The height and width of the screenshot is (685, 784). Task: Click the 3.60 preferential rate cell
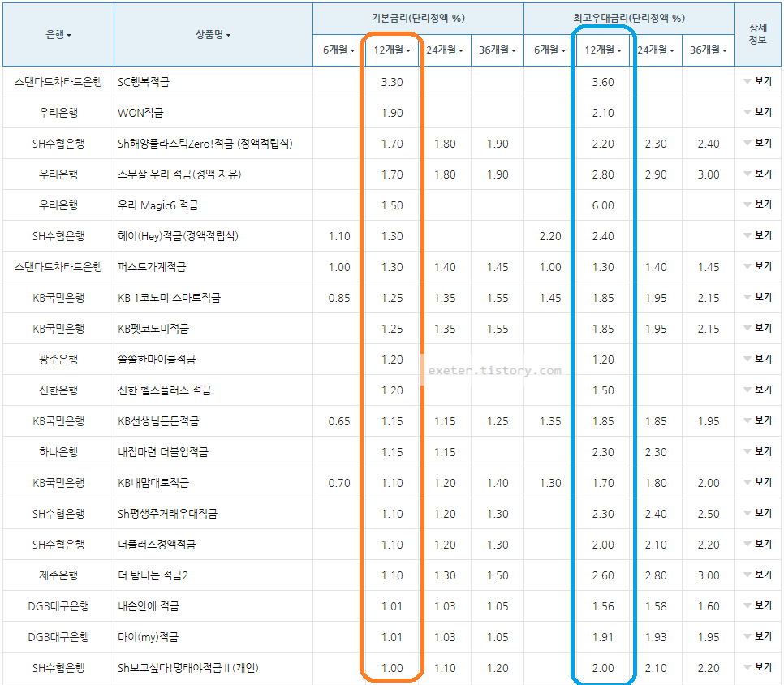pyautogui.click(x=603, y=82)
